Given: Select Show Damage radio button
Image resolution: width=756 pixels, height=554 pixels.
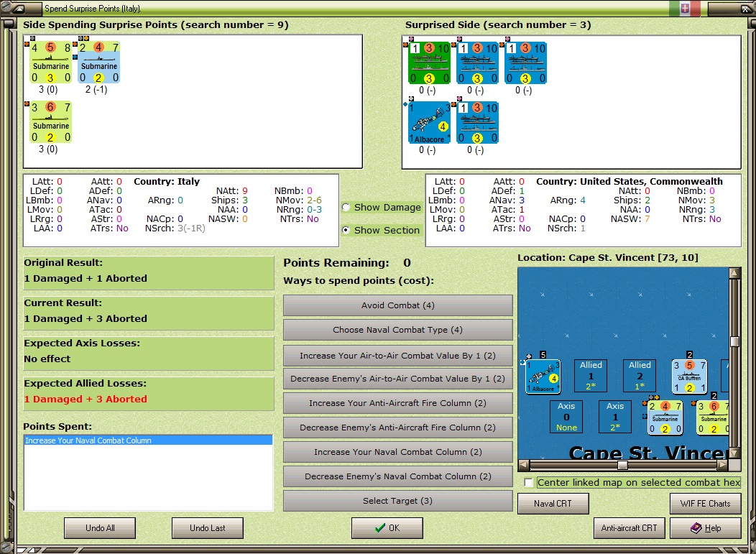Looking at the screenshot, I should [x=346, y=208].
